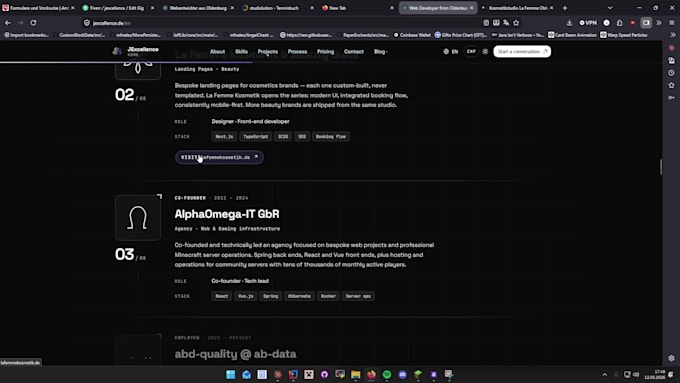Go to the Process section
Image resolution: width=680 pixels, height=383 pixels.
297,52
